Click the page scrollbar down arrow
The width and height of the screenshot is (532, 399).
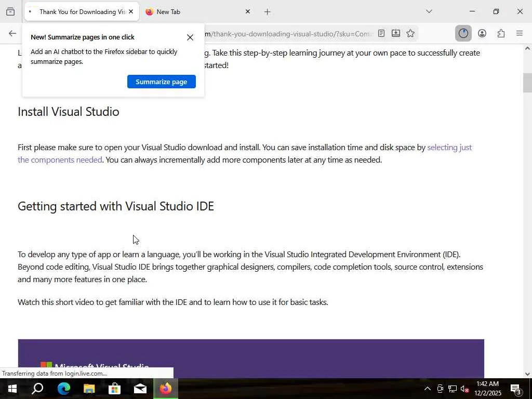(527, 374)
